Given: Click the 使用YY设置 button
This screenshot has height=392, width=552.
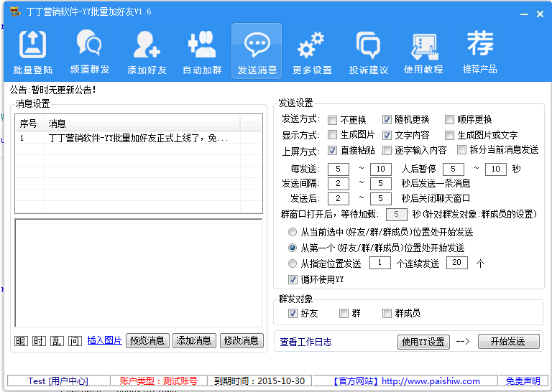Looking at the screenshot, I should [x=423, y=342].
